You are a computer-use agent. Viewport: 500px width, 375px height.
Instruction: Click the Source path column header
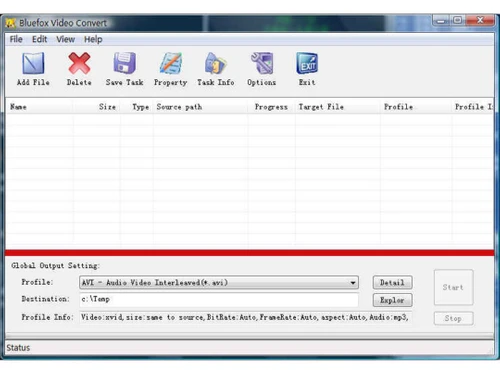pyautogui.click(x=200, y=107)
